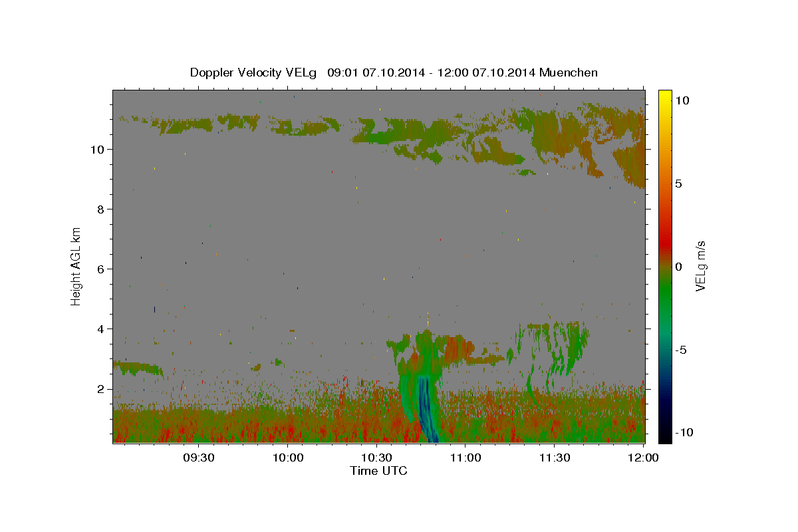Click the 10:00 time tick label
Image resolution: width=798 pixels, height=532 pixels.
click(x=288, y=458)
